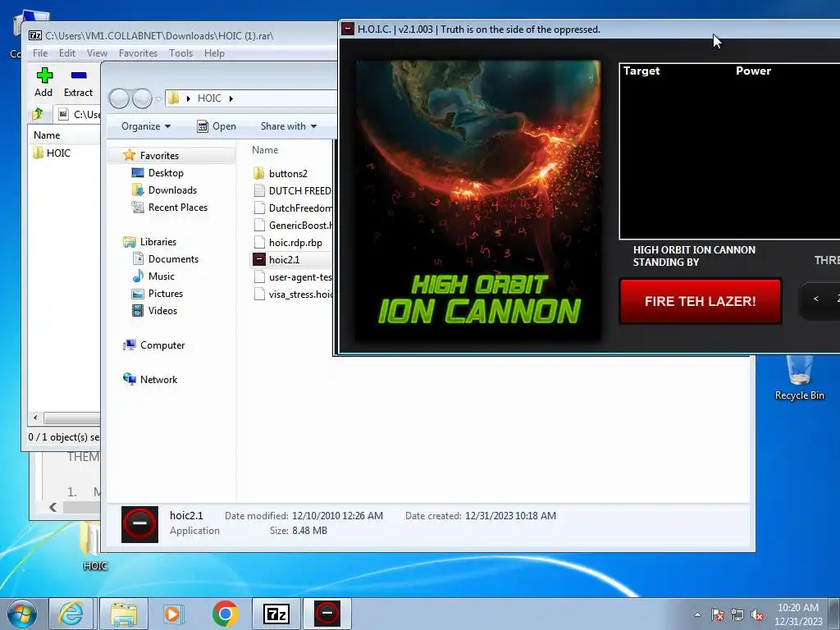The image size is (840, 630).
Task: Open Desktop in the navigation pane
Action: (x=166, y=173)
